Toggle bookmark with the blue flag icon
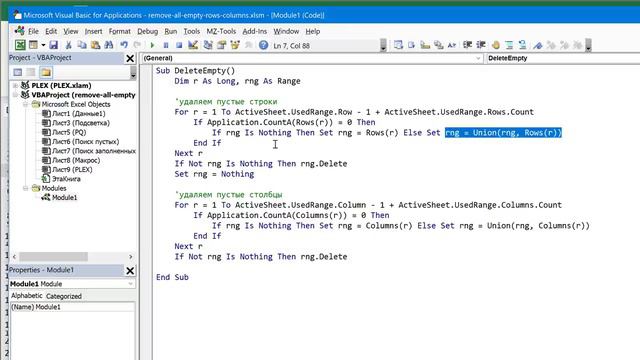 click(x=538, y=45)
